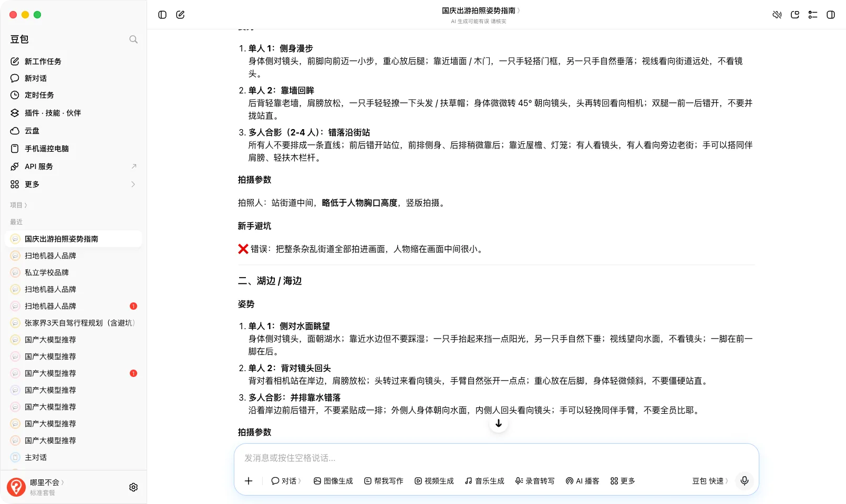The image size is (846, 504).
Task: Open 云盘 in sidebar
Action: click(73, 131)
